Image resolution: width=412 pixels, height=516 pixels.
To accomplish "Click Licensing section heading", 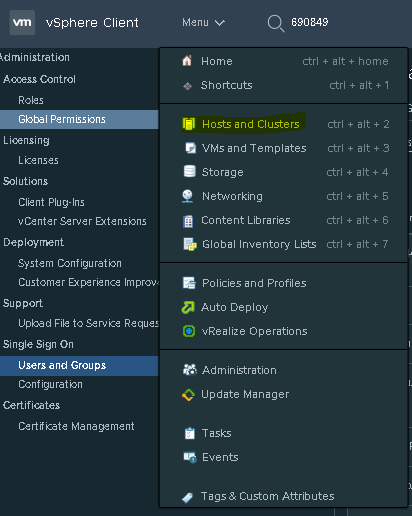I will [x=26, y=140].
